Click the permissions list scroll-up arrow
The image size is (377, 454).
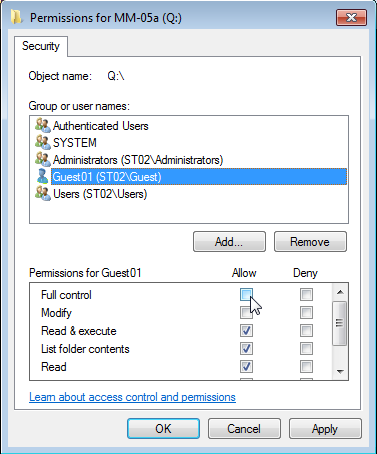(x=340, y=292)
